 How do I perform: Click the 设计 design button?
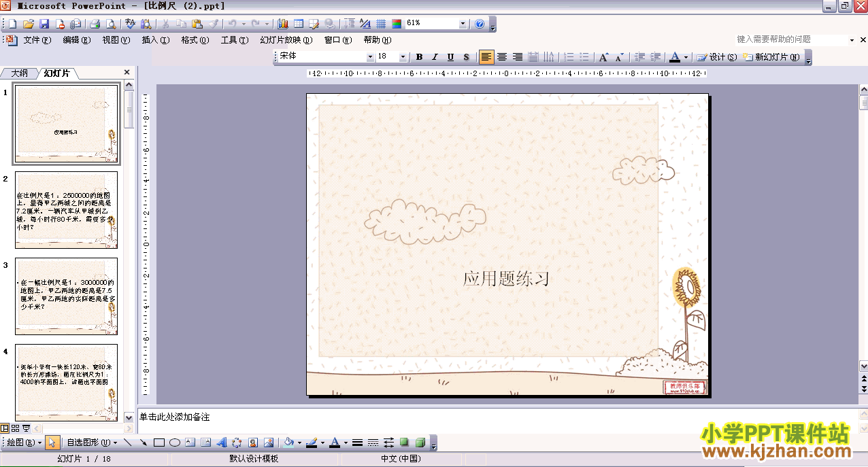(x=717, y=57)
